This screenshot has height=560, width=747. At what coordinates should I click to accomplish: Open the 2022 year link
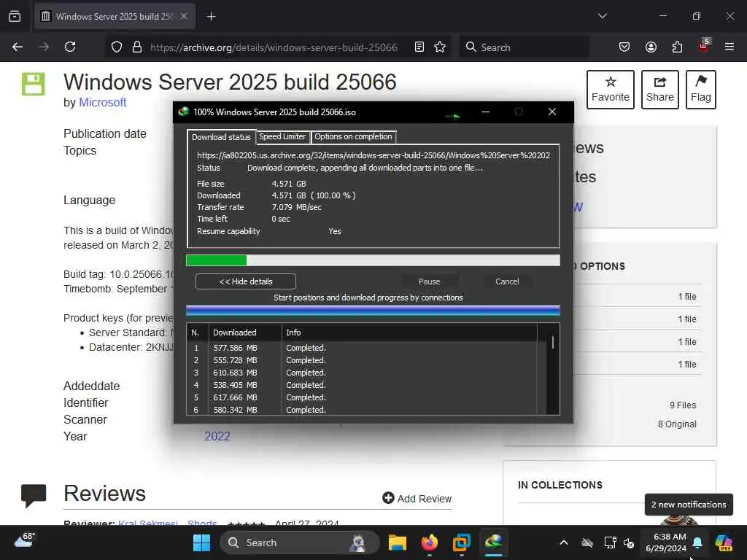[x=217, y=436]
